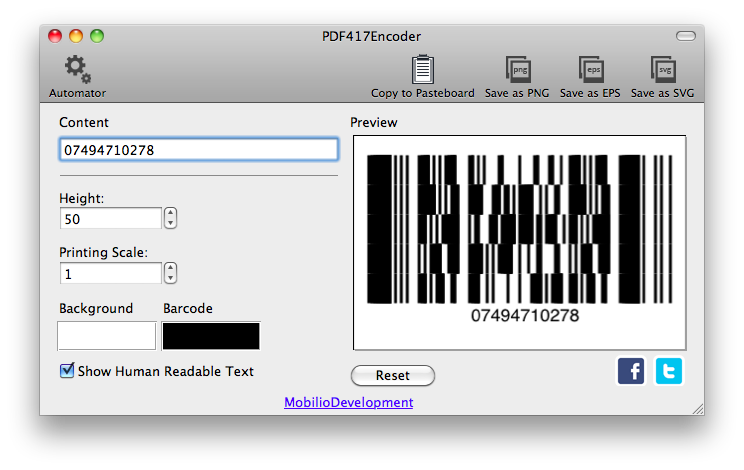Click Copy to Pasteboard clipboard icon

[422, 70]
